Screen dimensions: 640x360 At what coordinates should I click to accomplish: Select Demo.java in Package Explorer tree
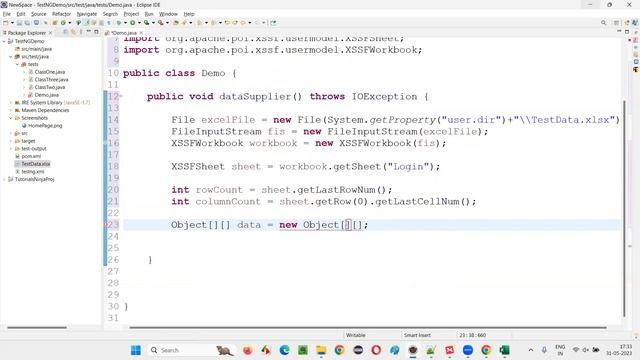pos(47,95)
